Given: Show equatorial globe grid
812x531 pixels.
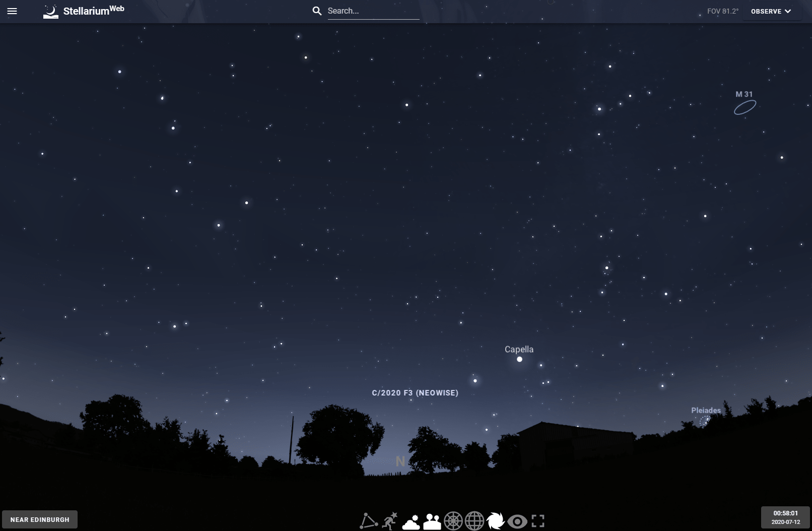Looking at the screenshot, I should (475, 521).
